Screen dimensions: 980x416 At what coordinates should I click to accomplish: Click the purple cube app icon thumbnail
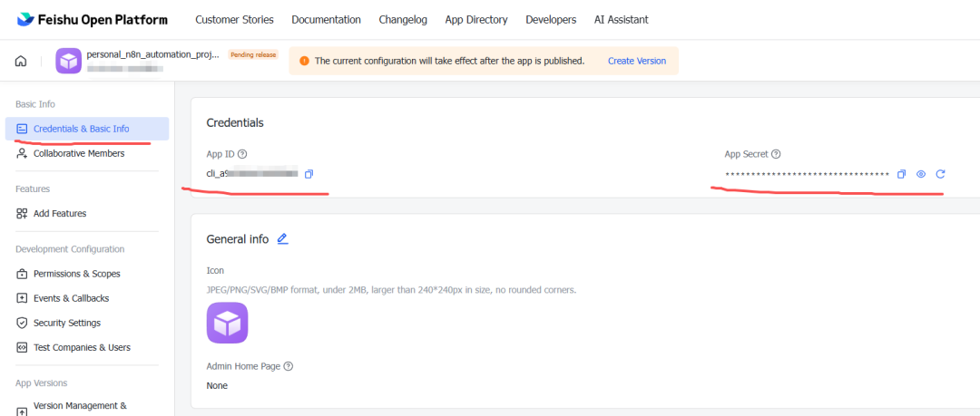[x=227, y=323]
